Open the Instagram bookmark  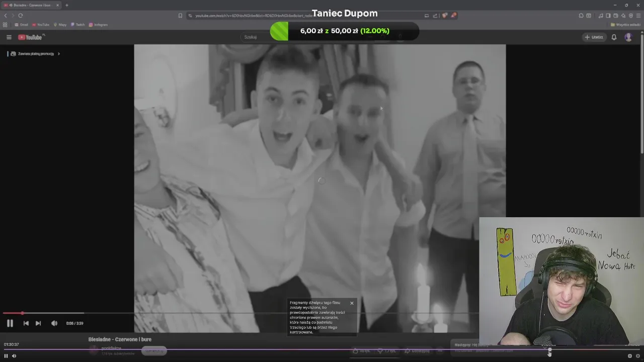click(x=98, y=25)
